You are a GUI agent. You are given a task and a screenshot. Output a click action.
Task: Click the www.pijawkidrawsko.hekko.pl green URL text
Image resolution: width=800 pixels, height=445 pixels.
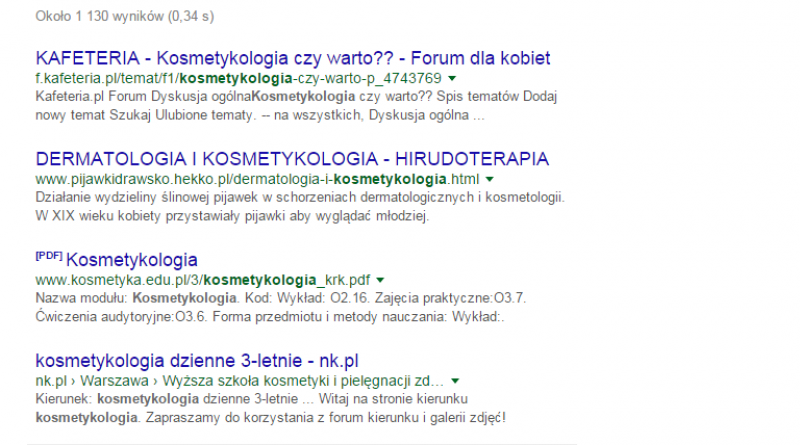(257, 180)
